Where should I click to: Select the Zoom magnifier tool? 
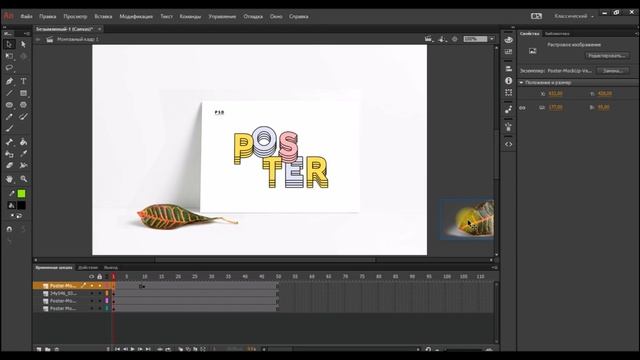point(23,179)
